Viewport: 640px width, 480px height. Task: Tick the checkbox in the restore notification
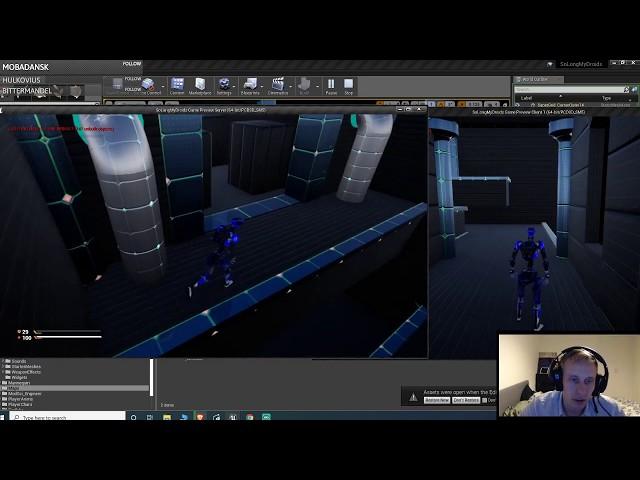[x=484, y=400]
